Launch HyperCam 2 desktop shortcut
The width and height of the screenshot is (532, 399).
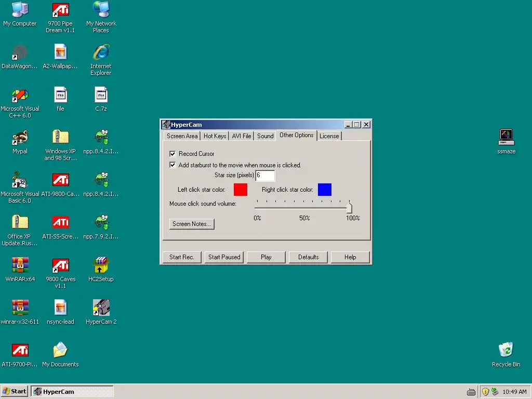click(x=101, y=313)
